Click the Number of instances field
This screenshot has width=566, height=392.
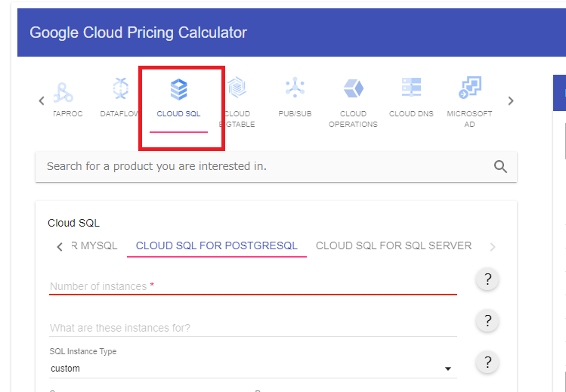click(x=253, y=287)
